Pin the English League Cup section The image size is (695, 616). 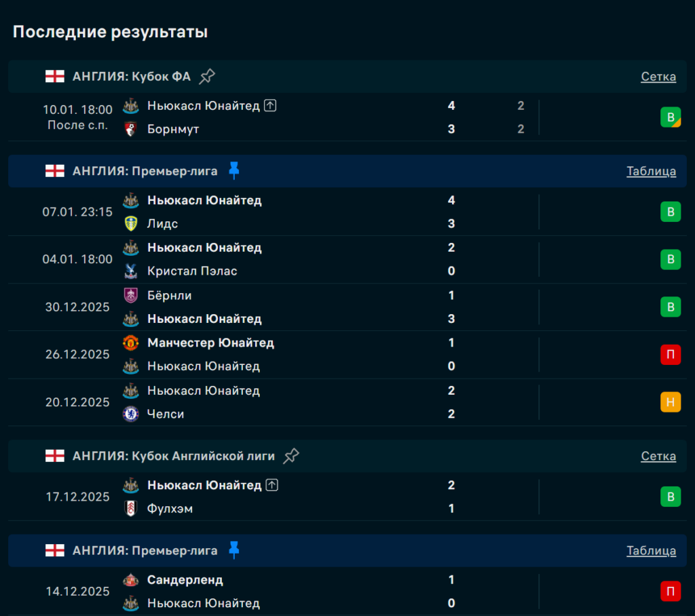291,456
